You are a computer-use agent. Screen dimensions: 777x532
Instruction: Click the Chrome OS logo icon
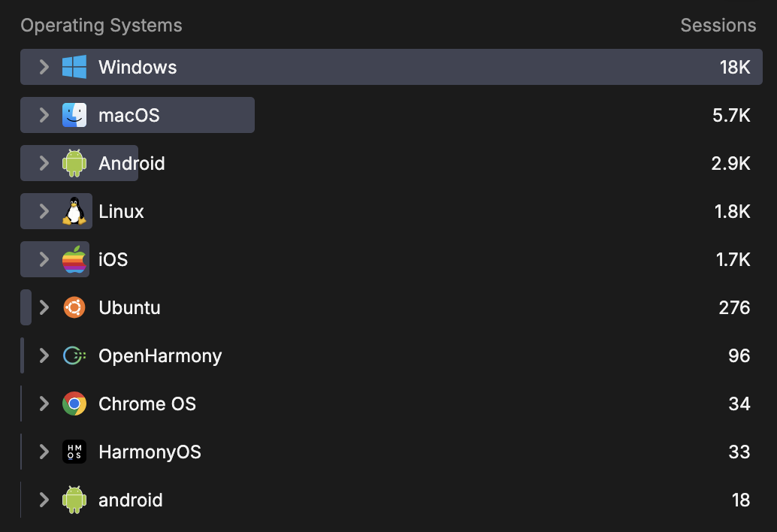click(x=74, y=404)
